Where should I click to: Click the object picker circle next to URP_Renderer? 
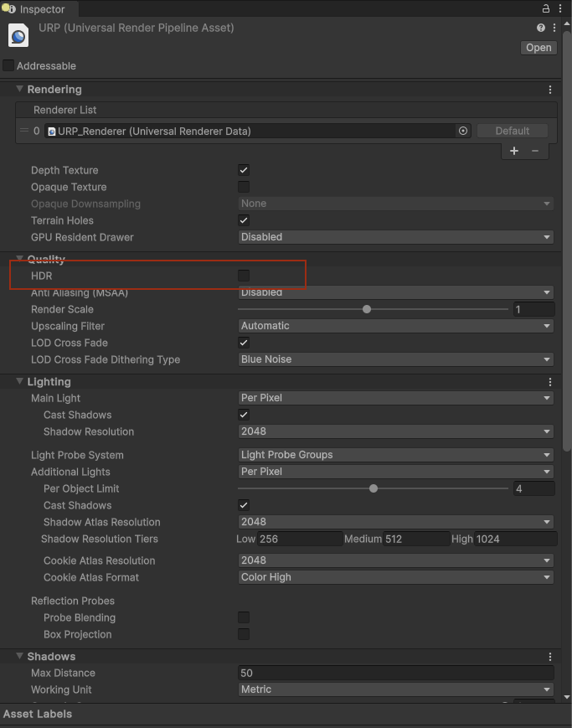[x=463, y=131]
